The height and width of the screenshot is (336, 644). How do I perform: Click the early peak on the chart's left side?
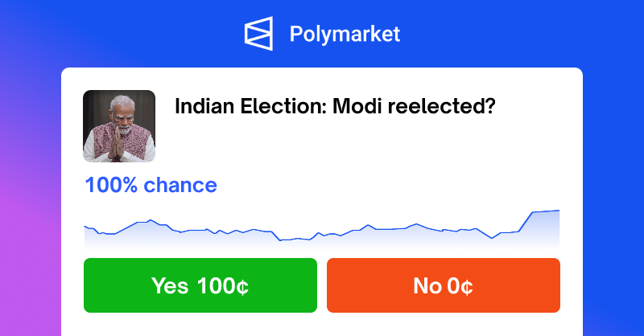point(151,220)
